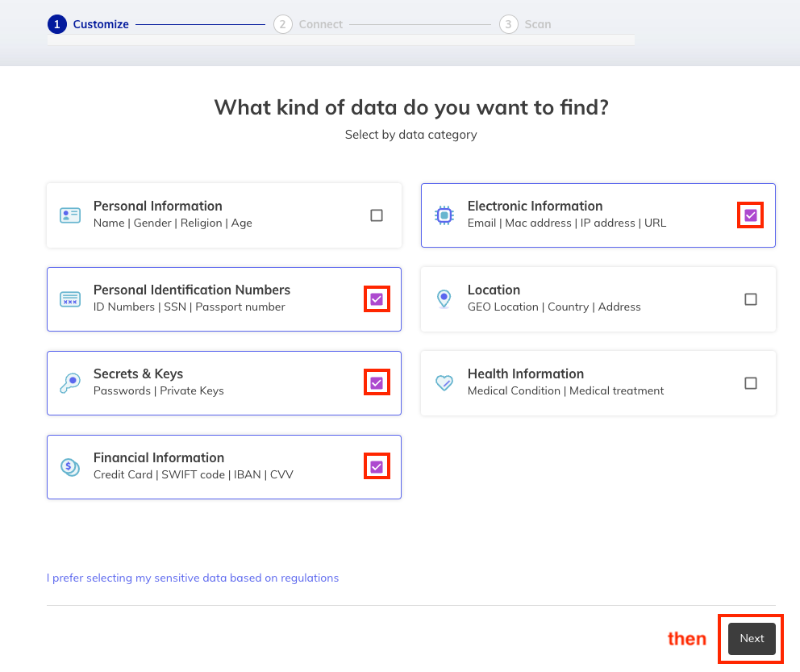Click the Health Information heart icon
The height and width of the screenshot is (672, 800).
pyautogui.click(x=444, y=382)
